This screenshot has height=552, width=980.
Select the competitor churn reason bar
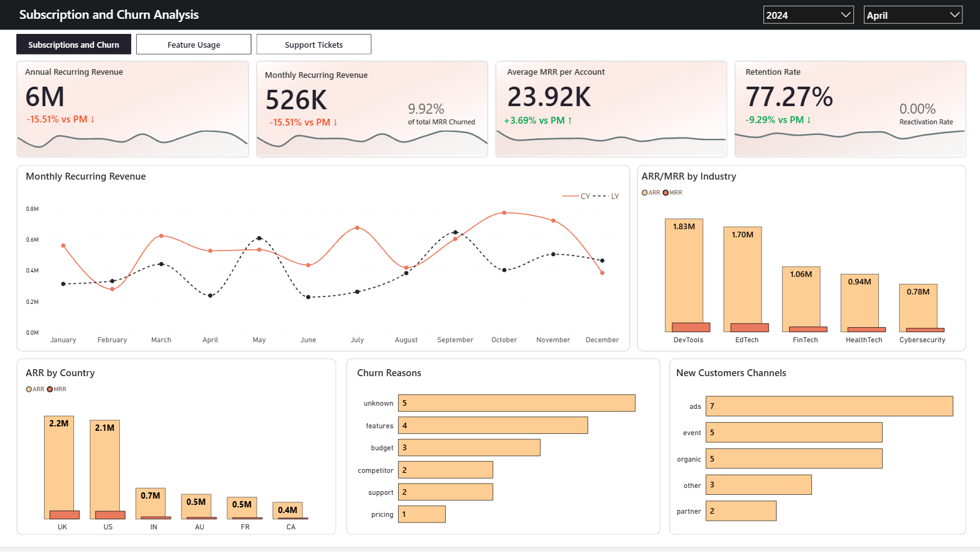(445, 470)
